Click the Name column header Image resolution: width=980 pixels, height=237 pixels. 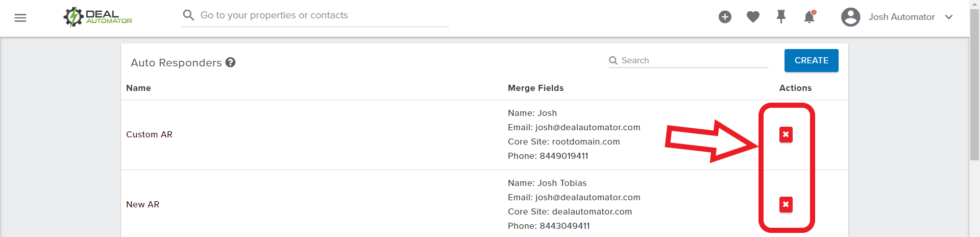138,88
